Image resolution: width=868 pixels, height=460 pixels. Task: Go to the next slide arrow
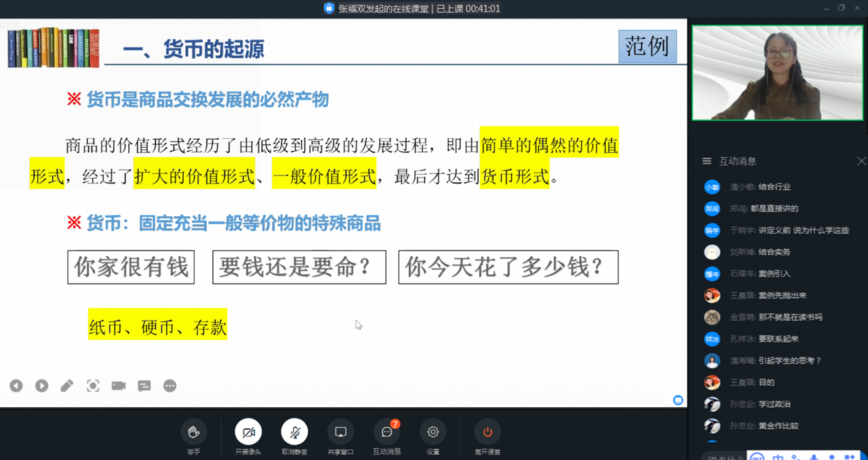point(42,385)
